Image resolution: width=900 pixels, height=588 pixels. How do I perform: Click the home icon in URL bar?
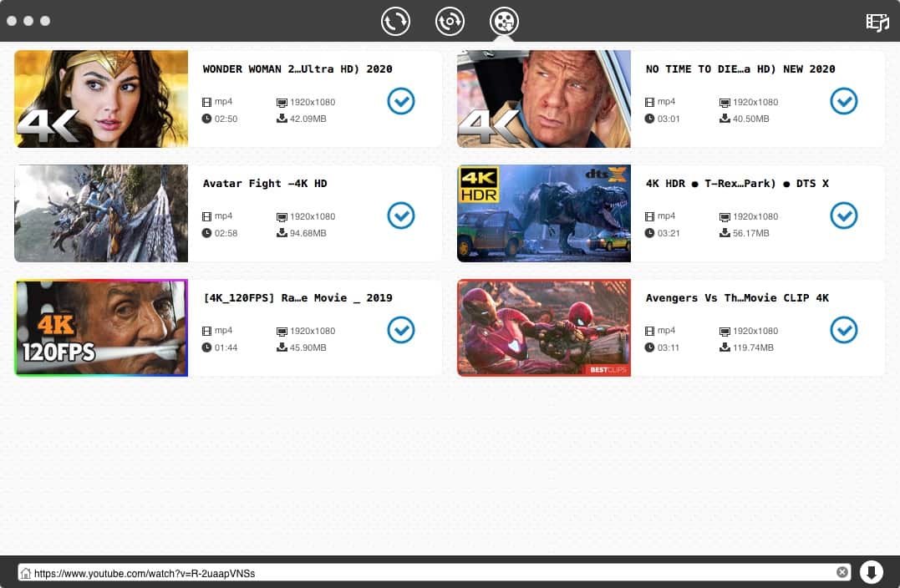(x=26, y=572)
